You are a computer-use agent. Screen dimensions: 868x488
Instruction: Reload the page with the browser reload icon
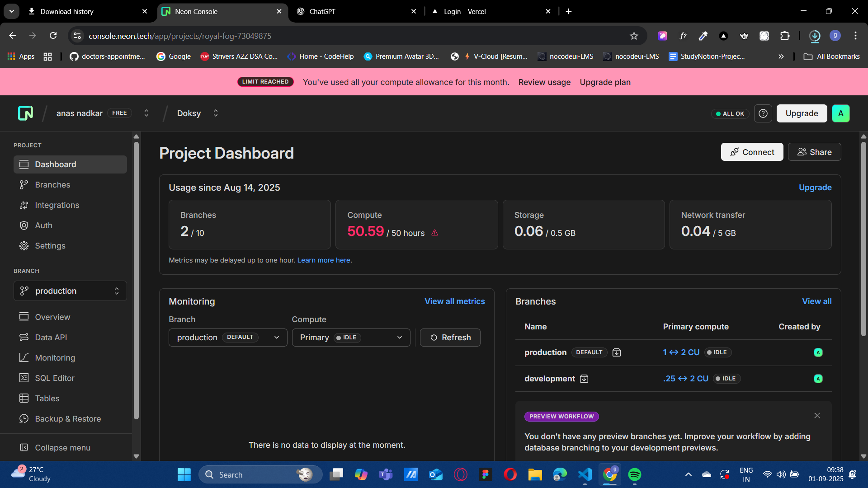click(x=53, y=36)
